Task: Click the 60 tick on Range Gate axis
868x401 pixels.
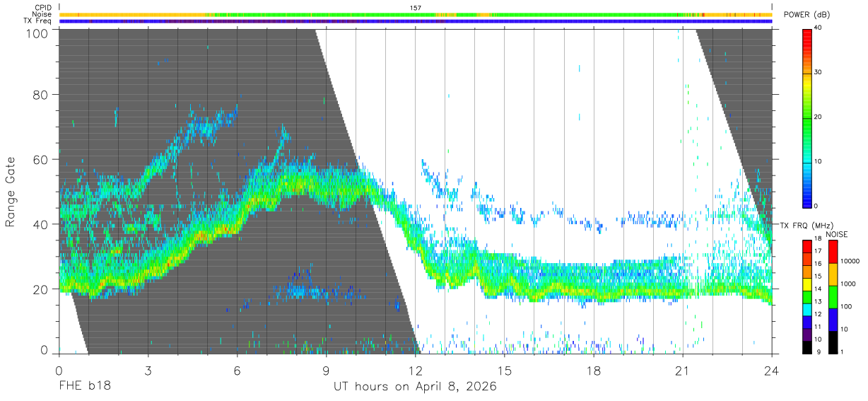Action: click(x=42, y=160)
